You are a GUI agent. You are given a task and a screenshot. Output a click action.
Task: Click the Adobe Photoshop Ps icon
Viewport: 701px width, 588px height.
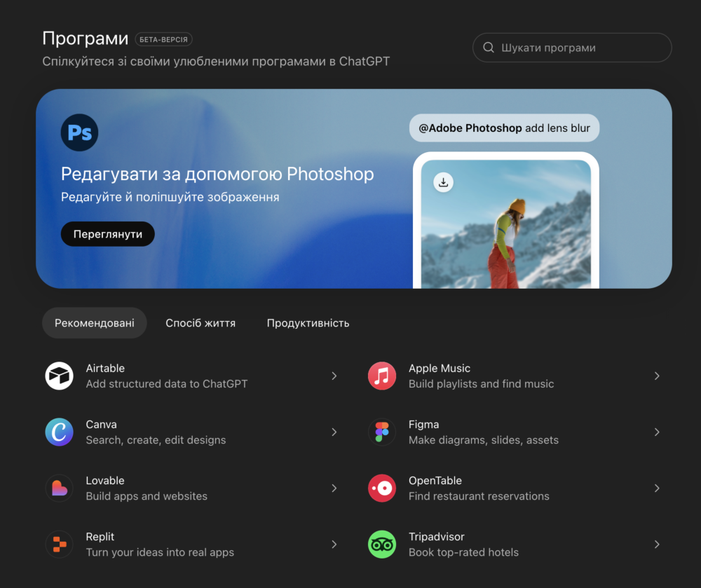coord(79,133)
